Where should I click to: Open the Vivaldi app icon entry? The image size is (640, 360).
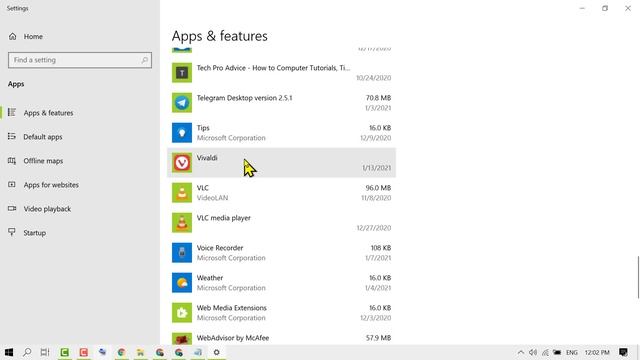coord(182,163)
